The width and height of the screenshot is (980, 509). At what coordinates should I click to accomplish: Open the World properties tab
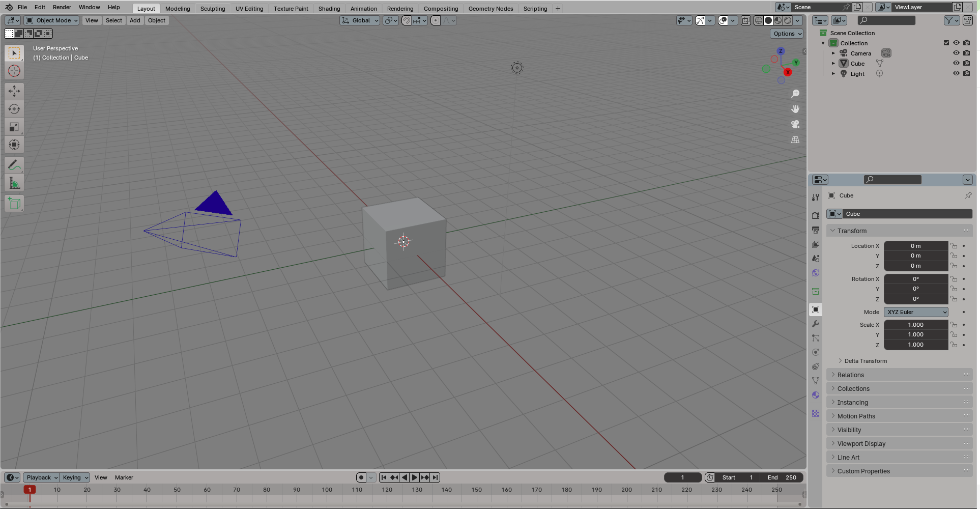click(816, 273)
